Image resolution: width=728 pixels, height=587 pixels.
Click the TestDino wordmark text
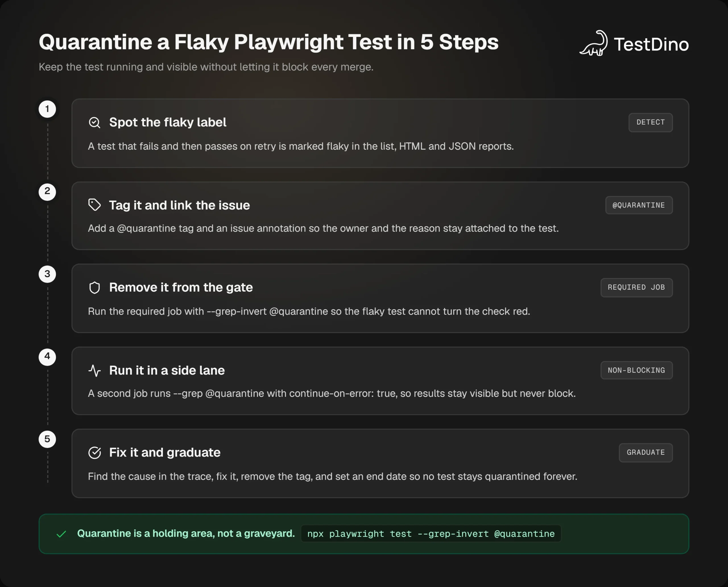click(x=651, y=44)
